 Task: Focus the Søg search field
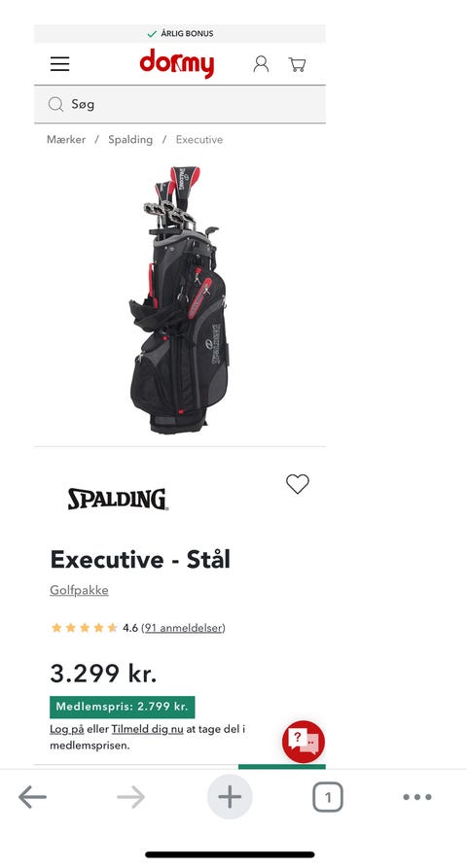180,104
